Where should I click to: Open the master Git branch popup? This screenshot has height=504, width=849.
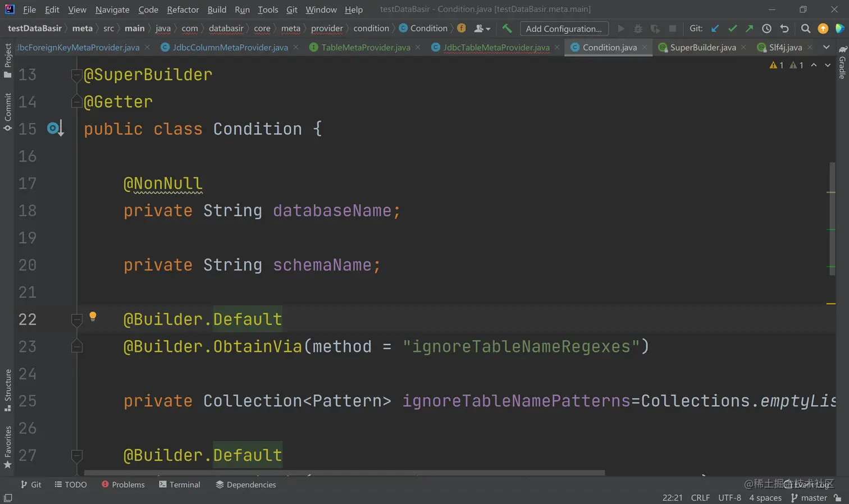pyautogui.click(x=809, y=498)
